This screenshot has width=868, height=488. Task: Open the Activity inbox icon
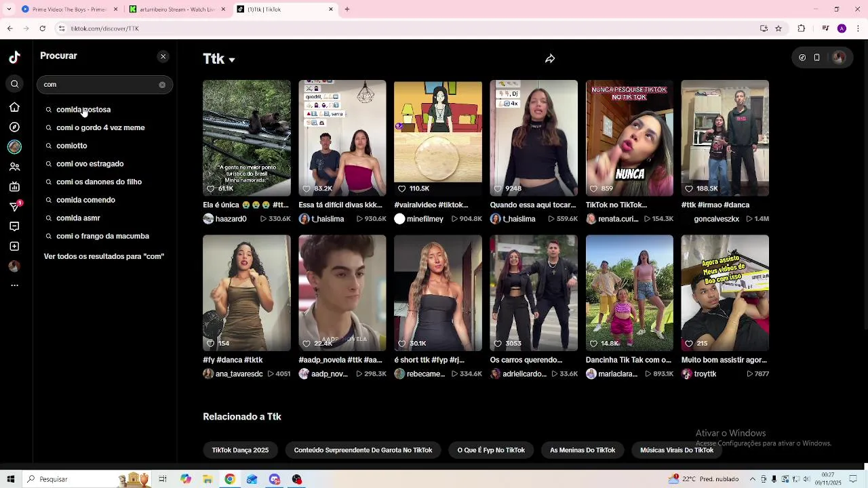pyautogui.click(x=14, y=226)
